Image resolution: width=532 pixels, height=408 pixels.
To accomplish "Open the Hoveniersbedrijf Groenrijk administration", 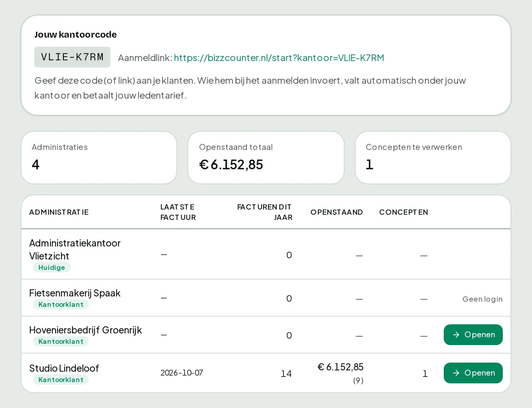I will pos(473,335).
